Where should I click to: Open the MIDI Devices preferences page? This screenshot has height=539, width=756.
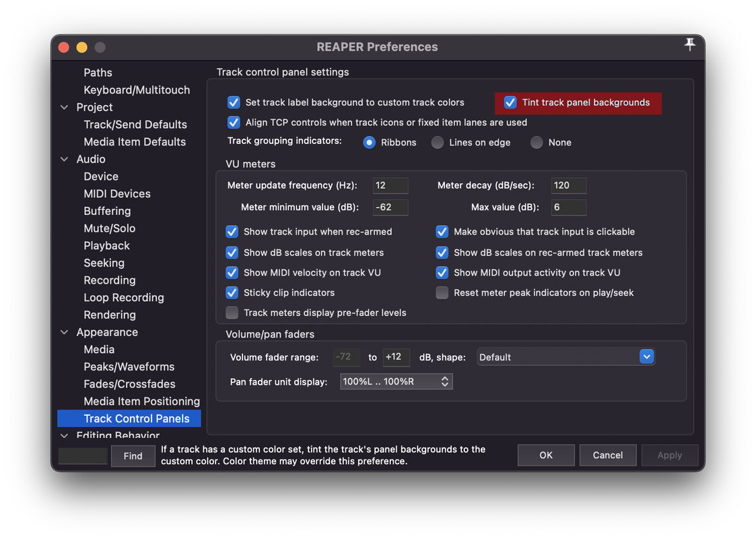117,193
